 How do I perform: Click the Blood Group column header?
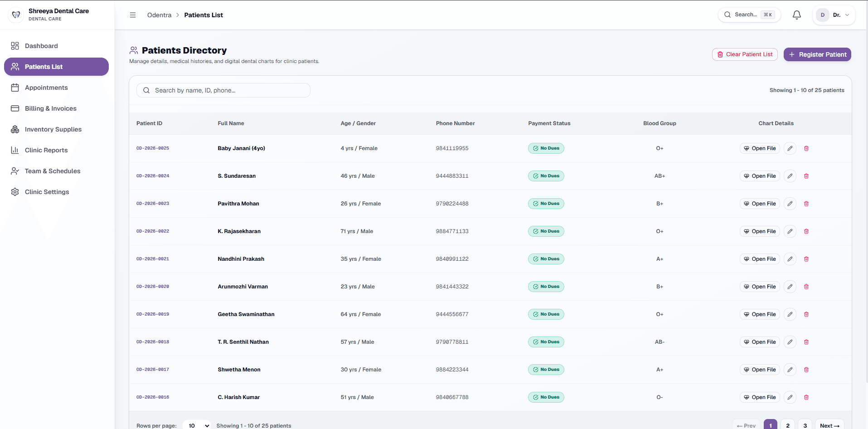[x=659, y=123]
